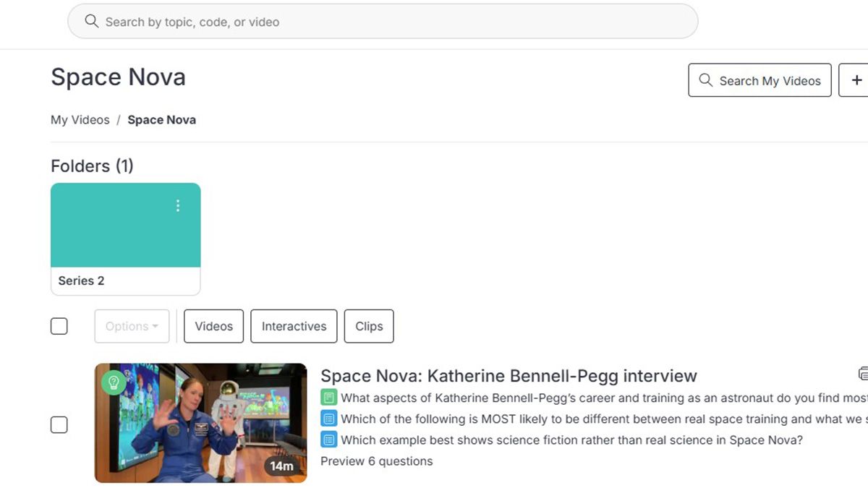
Task: Click the 14m duration badge on the thumbnail
Action: (x=282, y=466)
